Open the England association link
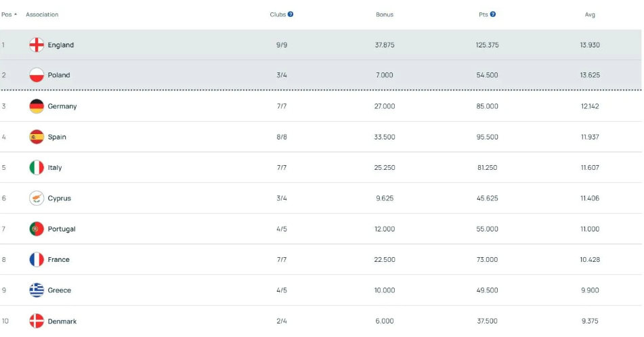 point(61,45)
